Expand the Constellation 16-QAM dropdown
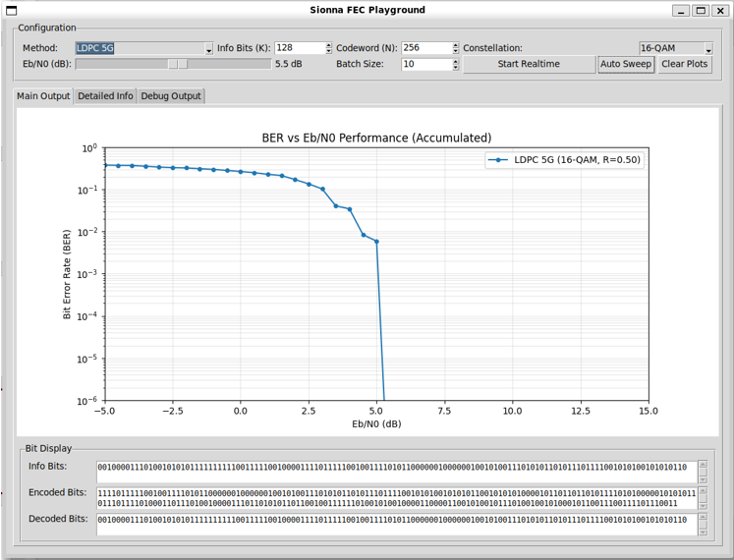 pyautogui.click(x=675, y=48)
